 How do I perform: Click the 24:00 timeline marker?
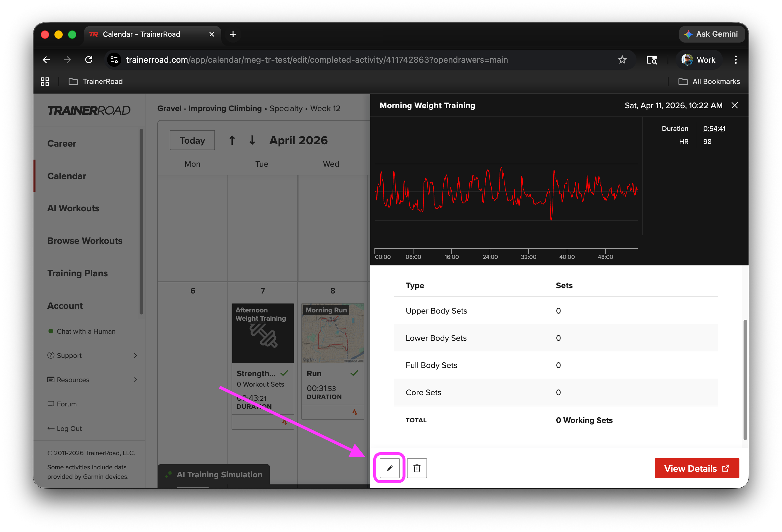(x=490, y=257)
